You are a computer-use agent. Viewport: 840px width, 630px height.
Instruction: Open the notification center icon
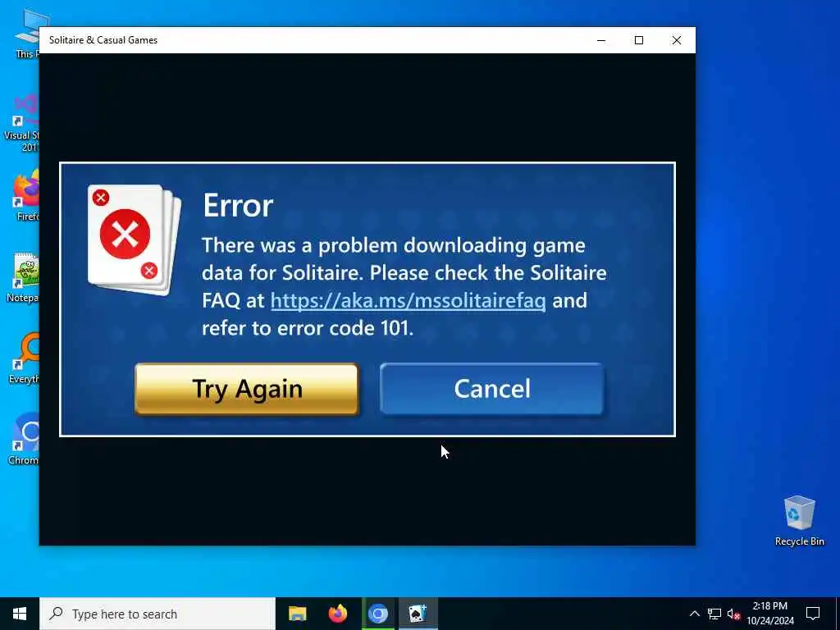813,614
